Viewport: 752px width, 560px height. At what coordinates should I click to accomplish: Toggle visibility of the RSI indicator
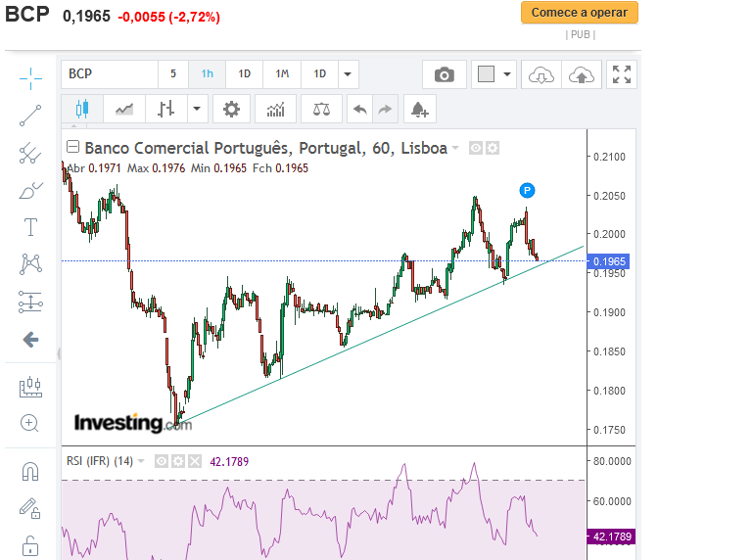pyautogui.click(x=162, y=460)
